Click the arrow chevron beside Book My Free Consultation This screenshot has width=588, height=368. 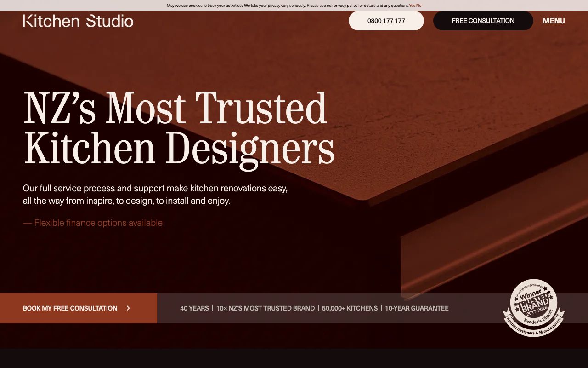pos(128,308)
